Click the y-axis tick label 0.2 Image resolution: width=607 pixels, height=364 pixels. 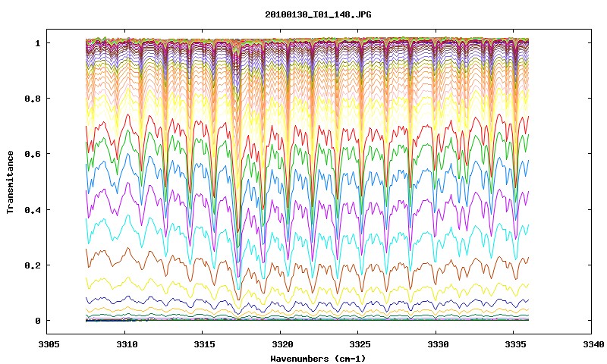[33, 265]
